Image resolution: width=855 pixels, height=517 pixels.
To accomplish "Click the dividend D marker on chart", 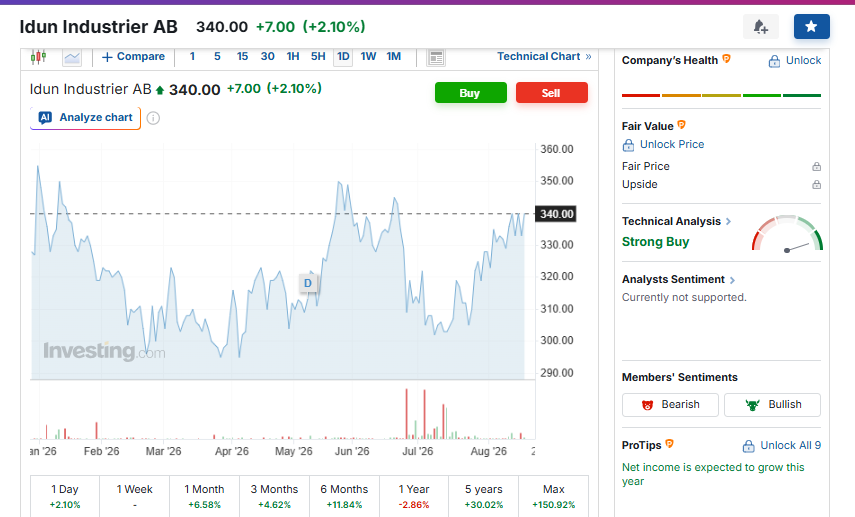I will coord(308,283).
